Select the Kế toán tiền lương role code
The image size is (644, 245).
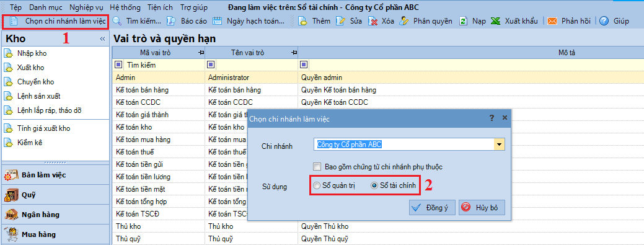pos(143,176)
